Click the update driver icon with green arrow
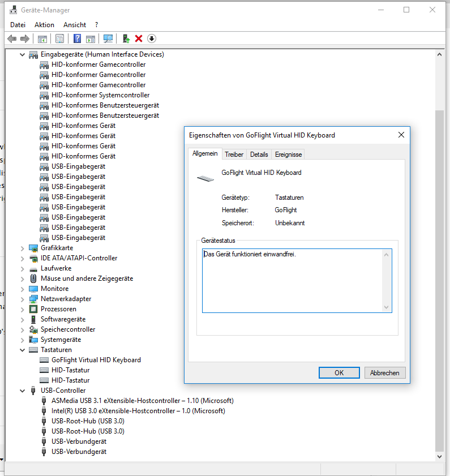Viewport: 450px width, 476px height. pyautogui.click(x=126, y=38)
